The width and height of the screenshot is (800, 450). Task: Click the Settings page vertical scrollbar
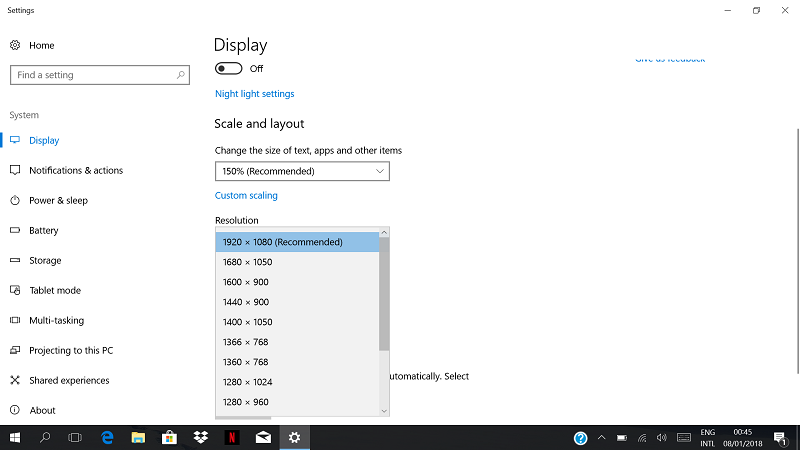[797, 251]
